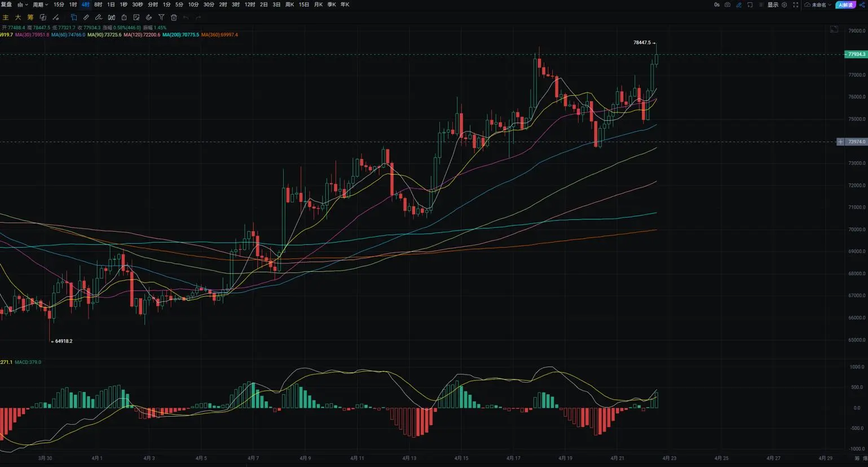Open the note annotation tool
The height and width of the screenshot is (467, 868).
pyautogui.click(x=136, y=17)
